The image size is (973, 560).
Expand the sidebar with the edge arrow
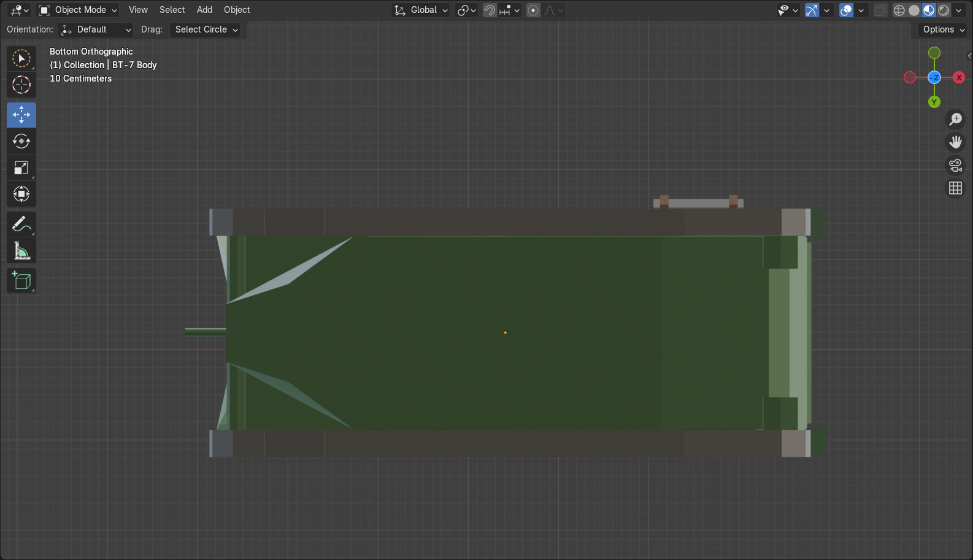(969, 56)
